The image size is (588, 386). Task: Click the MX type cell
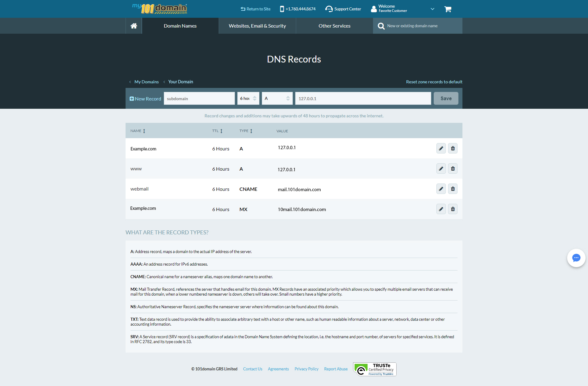click(x=243, y=209)
